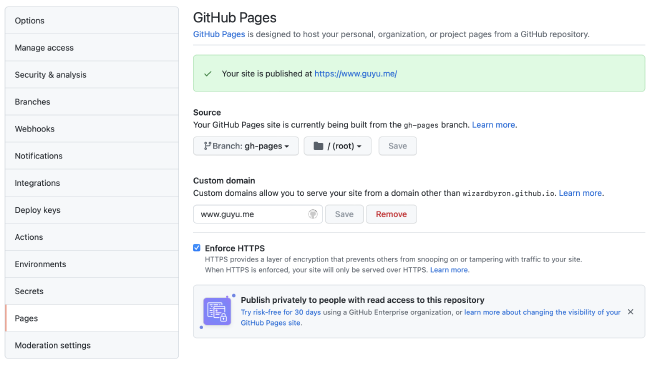Click the custom domain input field
660x370 pixels.
258,214
